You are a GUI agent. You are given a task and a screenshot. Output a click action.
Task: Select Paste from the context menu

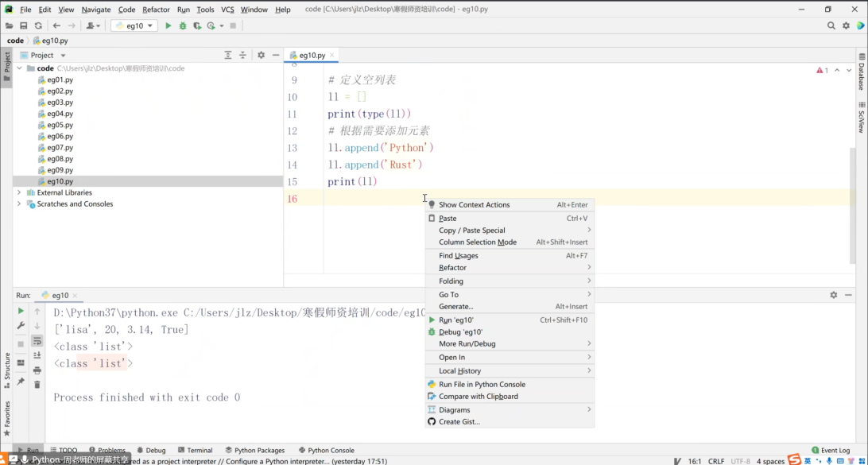click(448, 218)
